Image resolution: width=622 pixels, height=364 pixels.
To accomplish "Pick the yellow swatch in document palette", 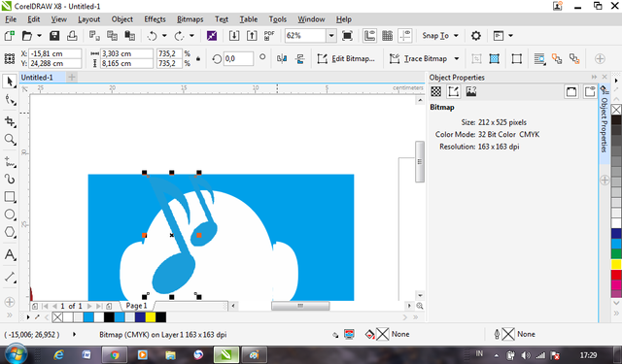I will click(151, 317).
